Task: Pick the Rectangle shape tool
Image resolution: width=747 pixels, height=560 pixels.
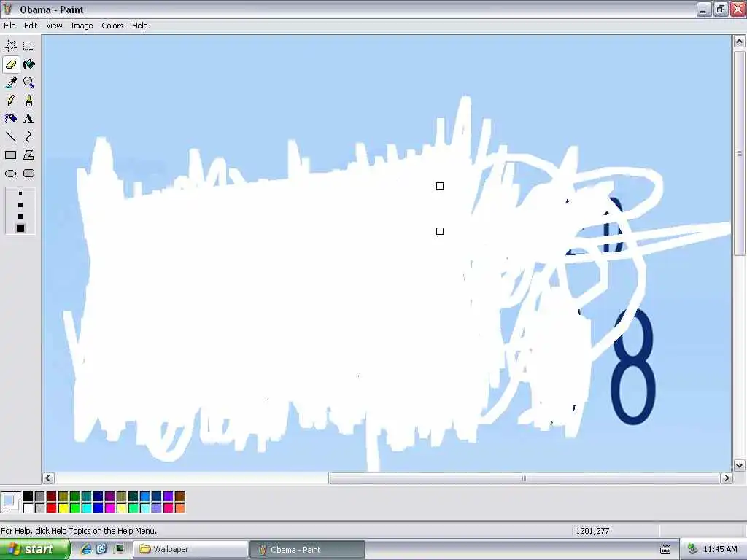Action: tap(11, 155)
